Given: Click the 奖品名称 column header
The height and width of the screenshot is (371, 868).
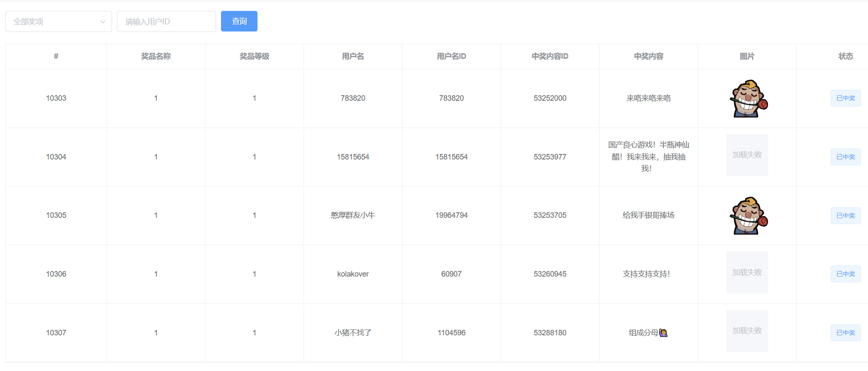Looking at the screenshot, I should (x=156, y=56).
